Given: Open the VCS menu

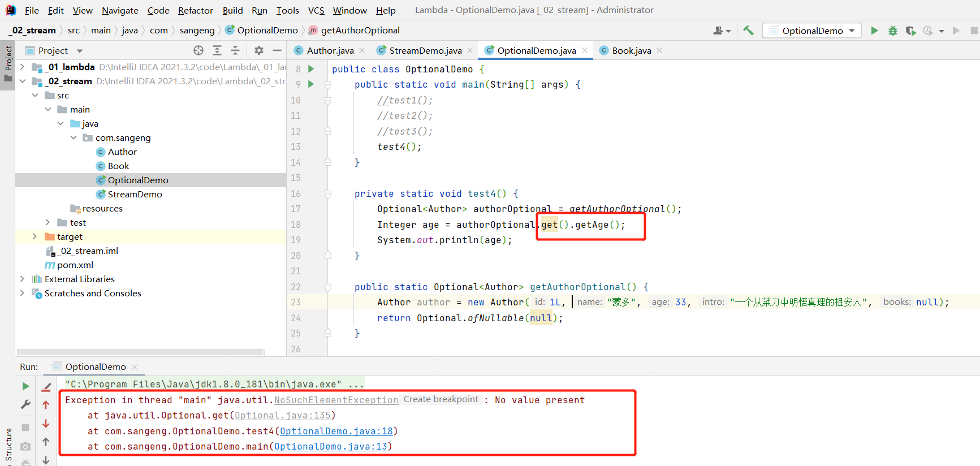Looking at the screenshot, I should (x=316, y=10).
